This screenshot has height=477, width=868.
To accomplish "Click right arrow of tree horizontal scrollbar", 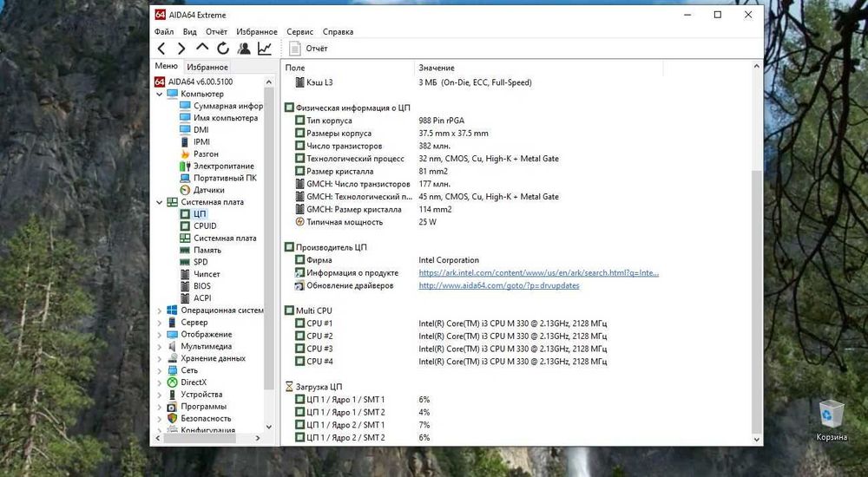I will coord(258,438).
